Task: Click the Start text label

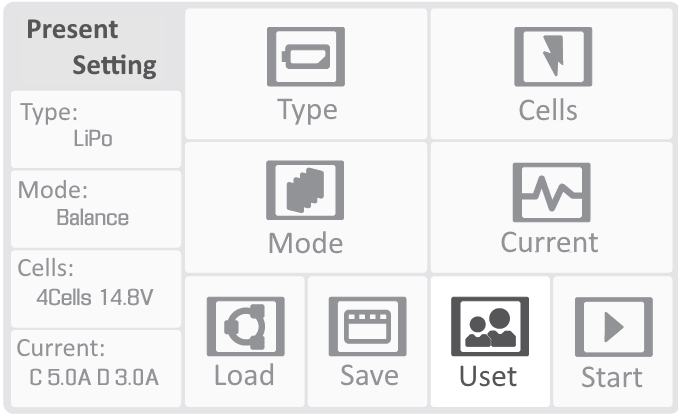Action: click(611, 377)
